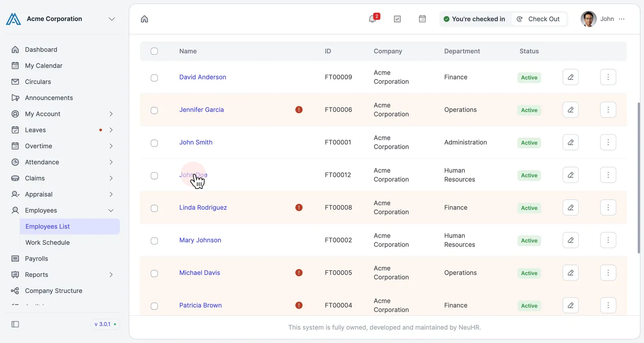Screen dimensions: 644x343
Task: Expand the Overtime submenu
Action: (x=111, y=146)
